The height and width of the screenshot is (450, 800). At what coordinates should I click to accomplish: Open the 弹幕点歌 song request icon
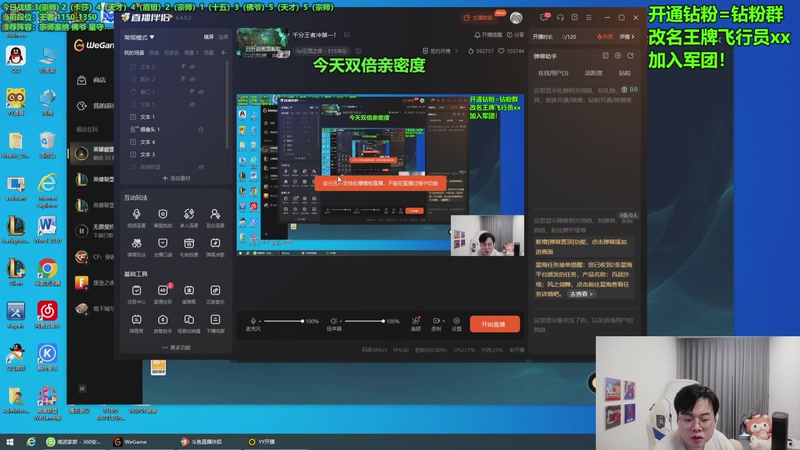[x=215, y=243]
